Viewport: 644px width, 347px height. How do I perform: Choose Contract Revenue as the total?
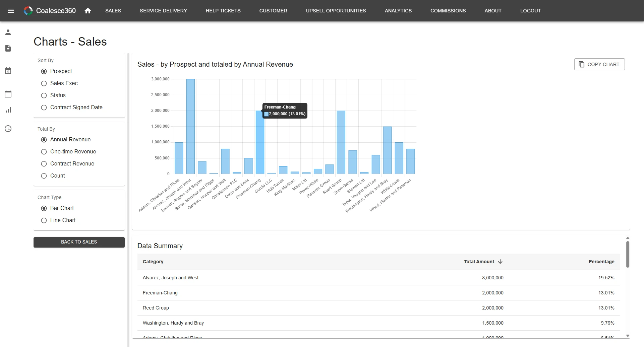click(44, 163)
